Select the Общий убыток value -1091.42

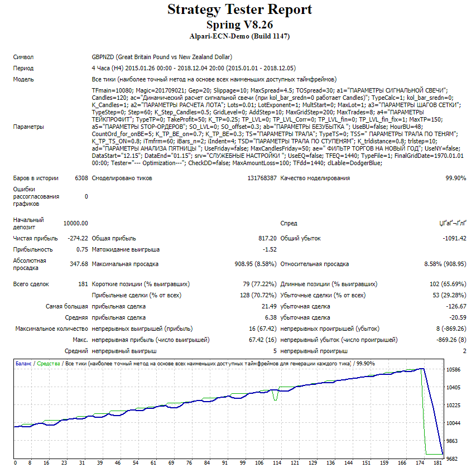(x=453, y=238)
